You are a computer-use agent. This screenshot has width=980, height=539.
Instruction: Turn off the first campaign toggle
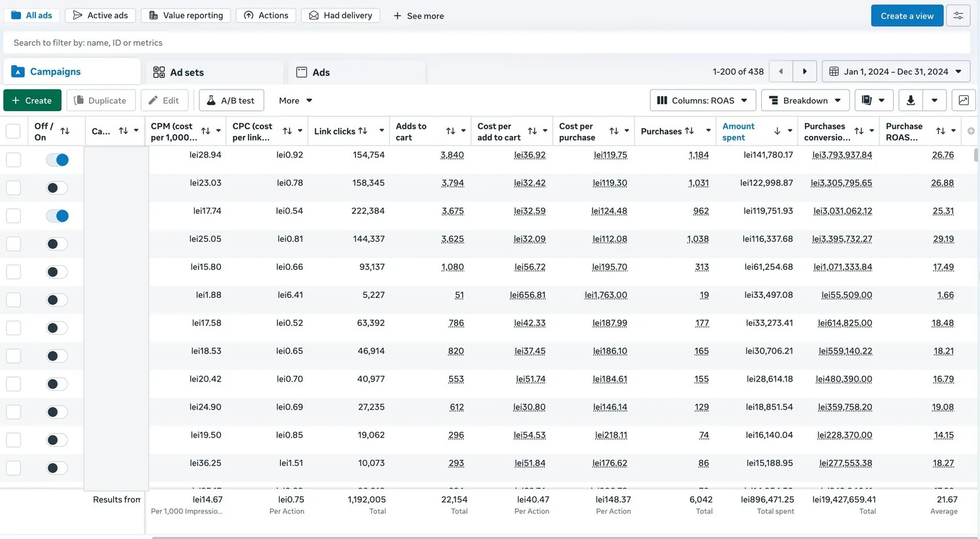pyautogui.click(x=57, y=160)
